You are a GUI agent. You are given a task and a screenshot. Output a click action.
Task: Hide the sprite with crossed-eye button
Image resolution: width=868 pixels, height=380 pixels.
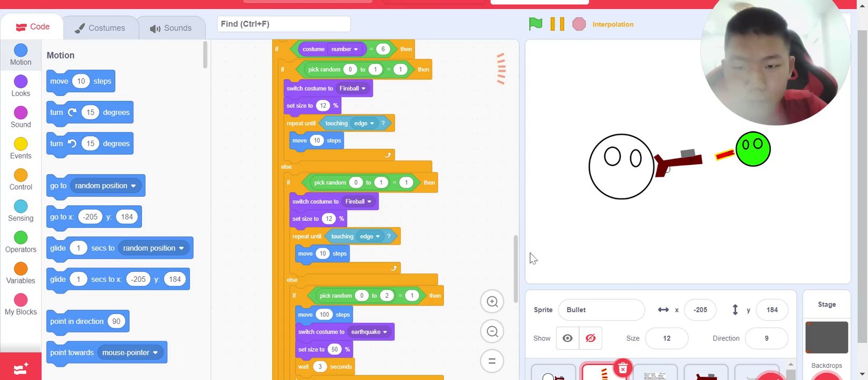[591, 338]
